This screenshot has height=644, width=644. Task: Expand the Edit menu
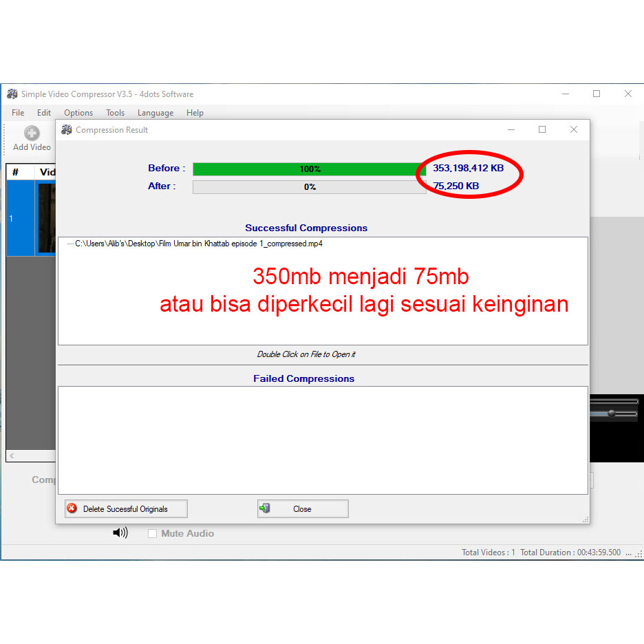[44, 113]
